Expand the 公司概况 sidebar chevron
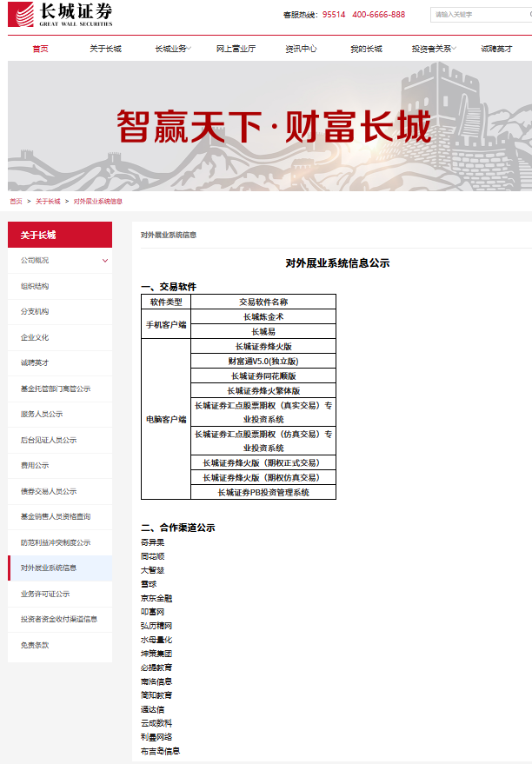The image size is (532, 764). [105, 261]
